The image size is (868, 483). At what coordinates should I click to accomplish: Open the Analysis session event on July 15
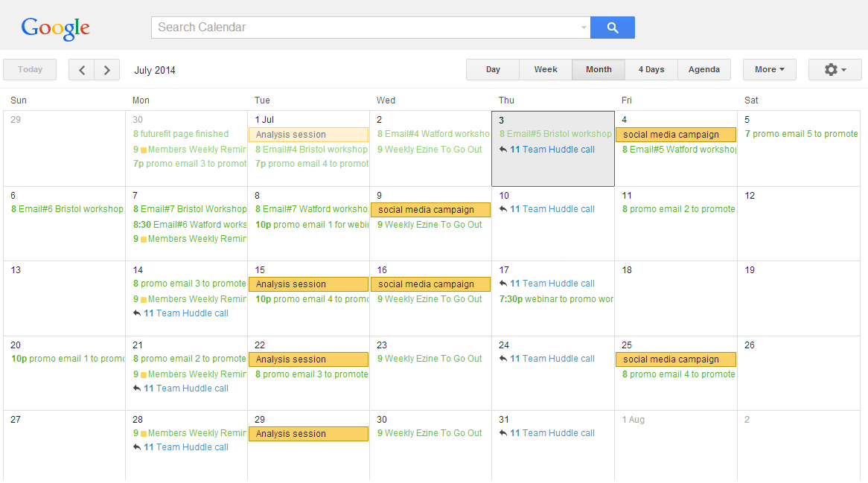[308, 284]
